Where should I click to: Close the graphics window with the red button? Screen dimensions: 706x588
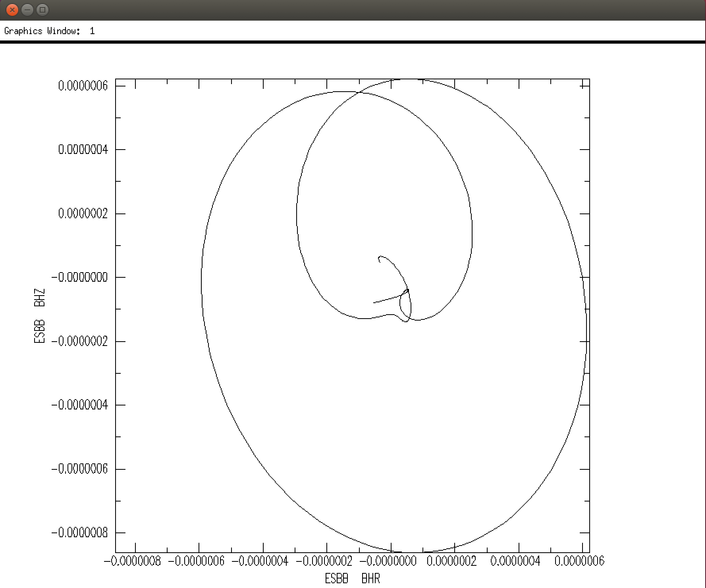pyautogui.click(x=12, y=10)
